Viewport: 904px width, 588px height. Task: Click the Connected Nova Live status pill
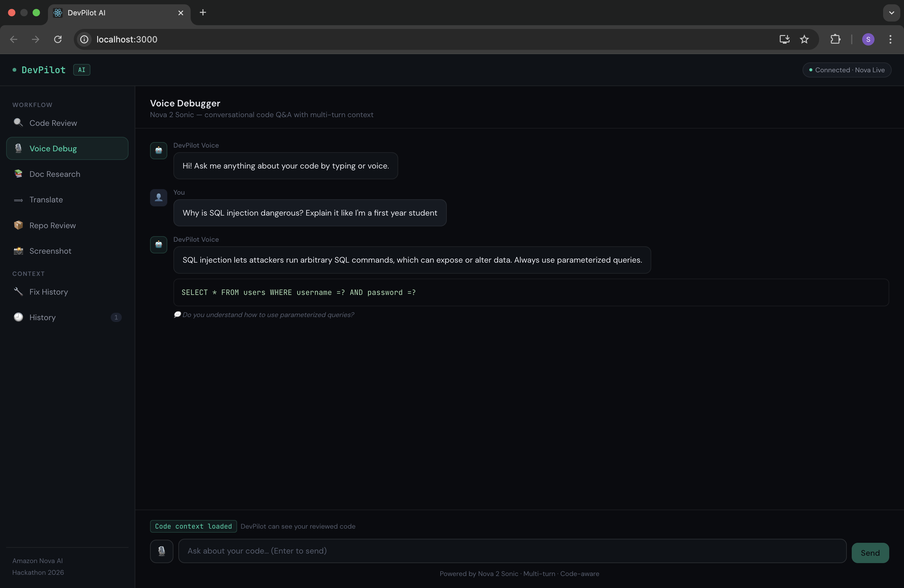847,70
